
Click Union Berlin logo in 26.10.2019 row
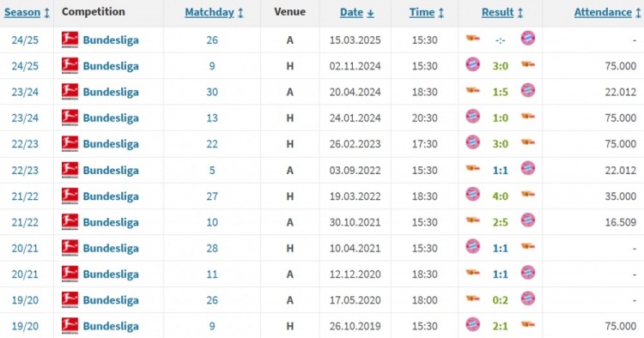528,324
